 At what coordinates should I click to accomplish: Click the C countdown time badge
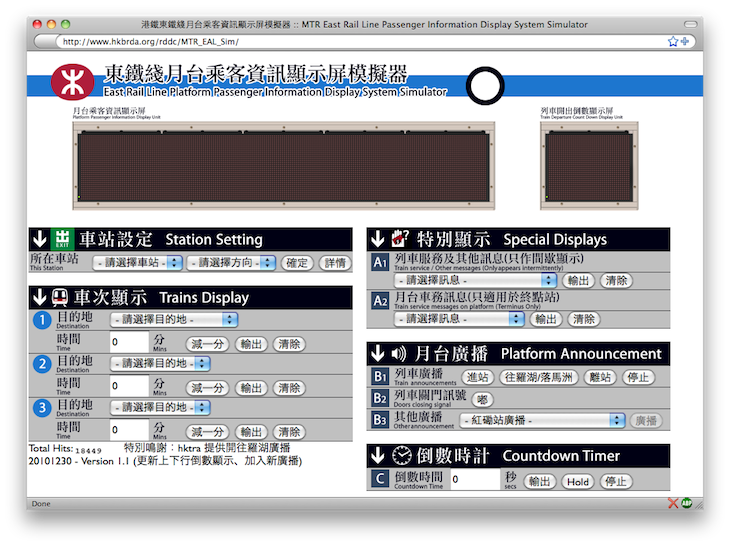[380, 479]
